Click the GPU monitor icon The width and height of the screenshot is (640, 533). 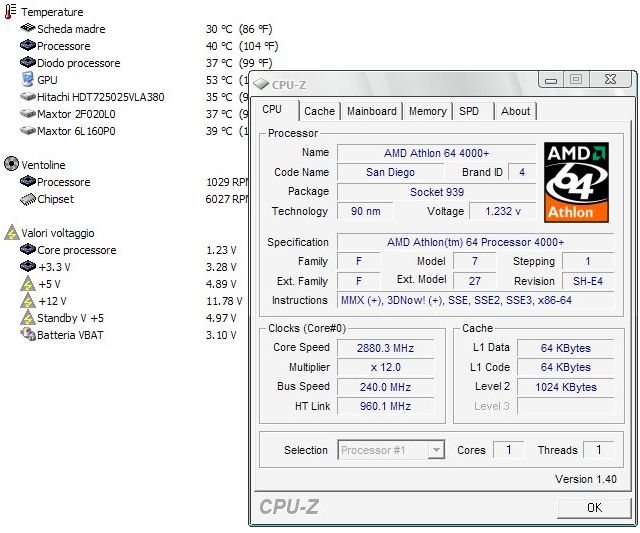click(28, 79)
